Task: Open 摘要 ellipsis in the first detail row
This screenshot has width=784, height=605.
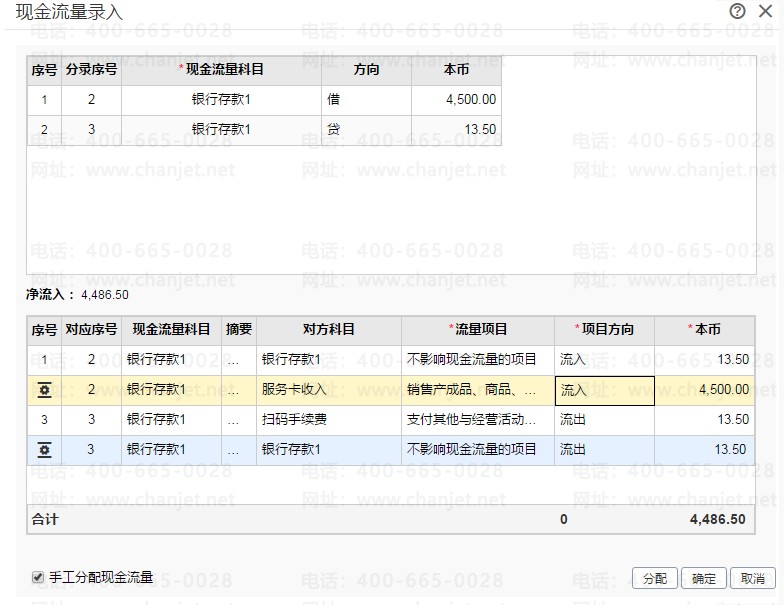Action: pyautogui.click(x=233, y=360)
